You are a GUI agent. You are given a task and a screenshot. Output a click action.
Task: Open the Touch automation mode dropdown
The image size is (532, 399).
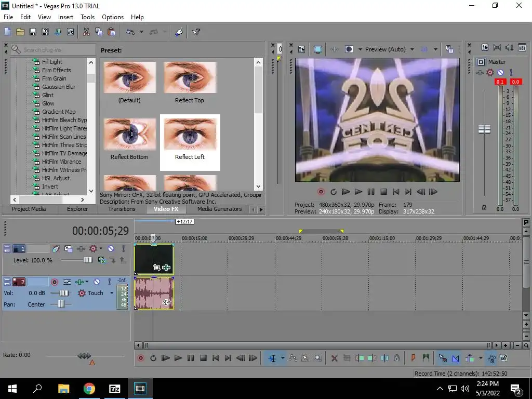[x=112, y=293]
